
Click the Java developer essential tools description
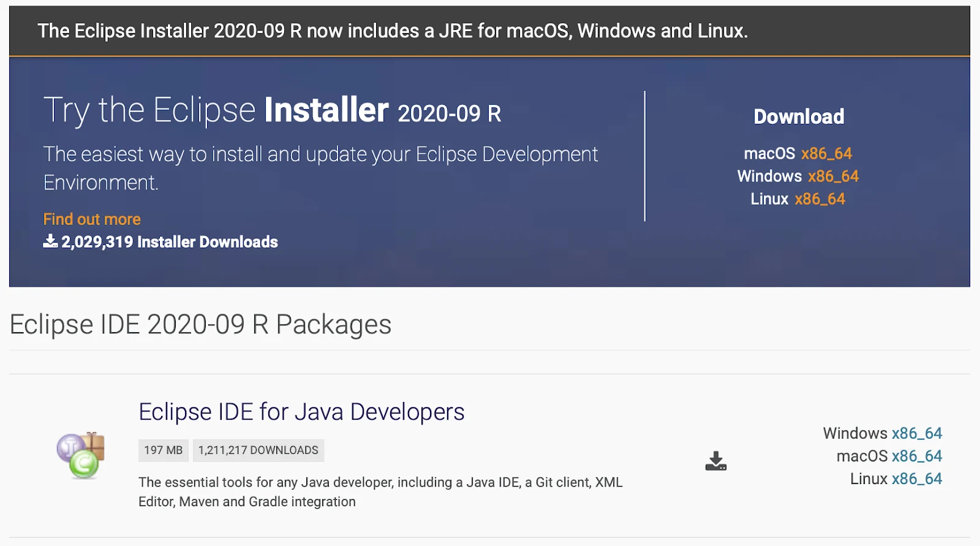click(x=380, y=492)
